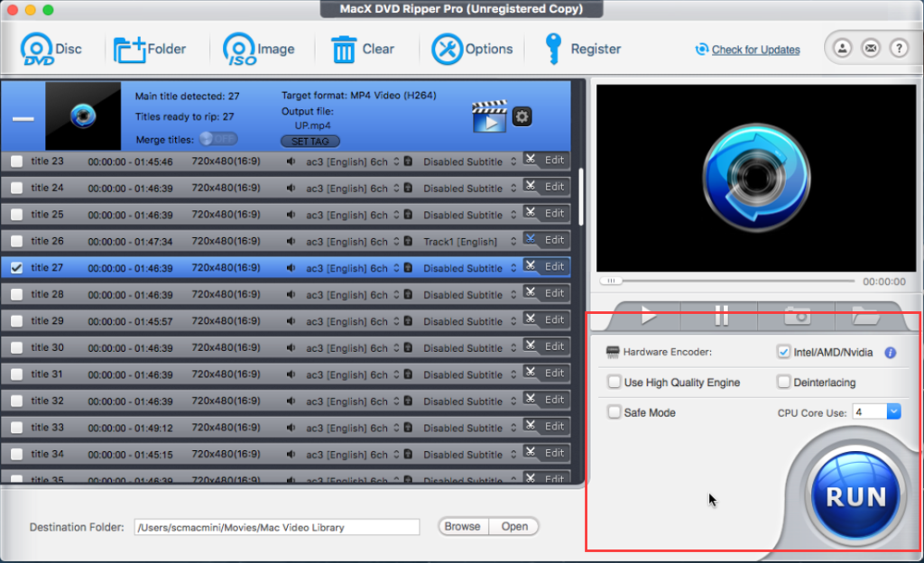Check the title 30 checkbox
Viewport: 924px width, 563px height.
pos(16,347)
